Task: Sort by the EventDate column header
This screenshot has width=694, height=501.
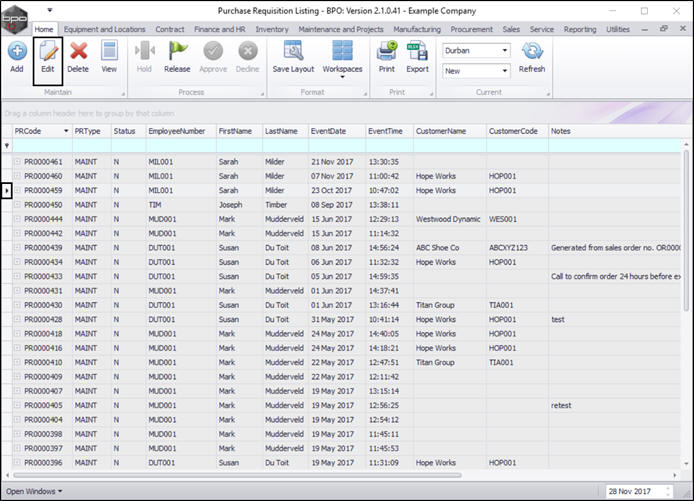Action: 334,131
